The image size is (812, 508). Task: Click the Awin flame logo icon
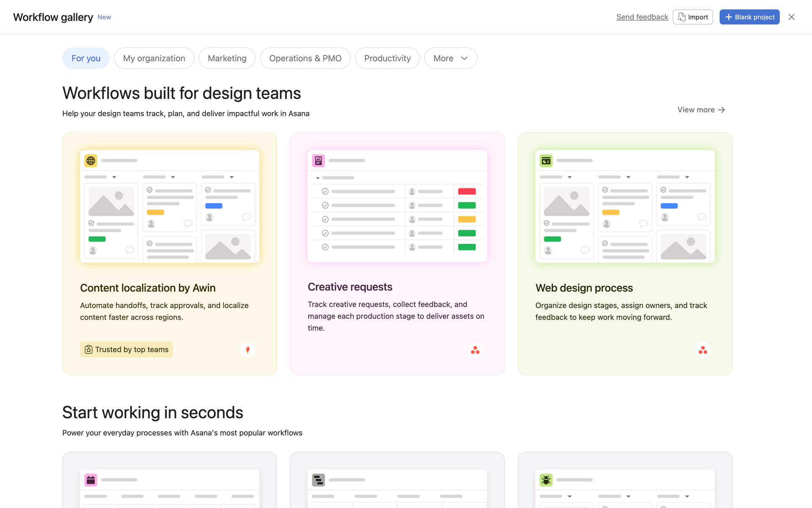pyautogui.click(x=247, y=350)
